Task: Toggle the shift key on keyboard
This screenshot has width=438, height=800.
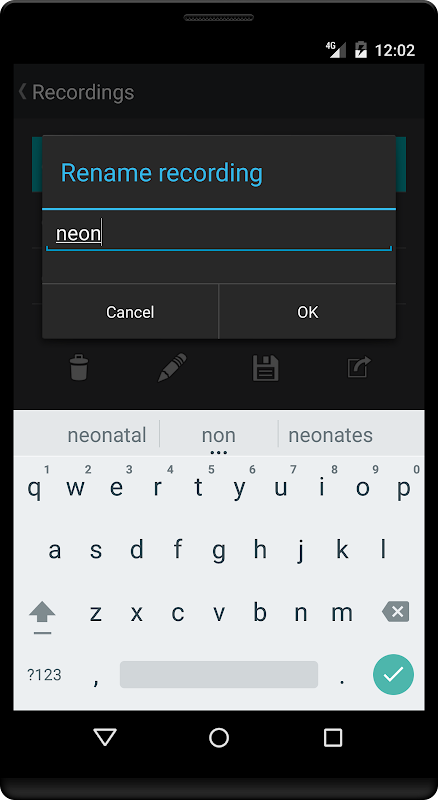Action: click(42, 615)
